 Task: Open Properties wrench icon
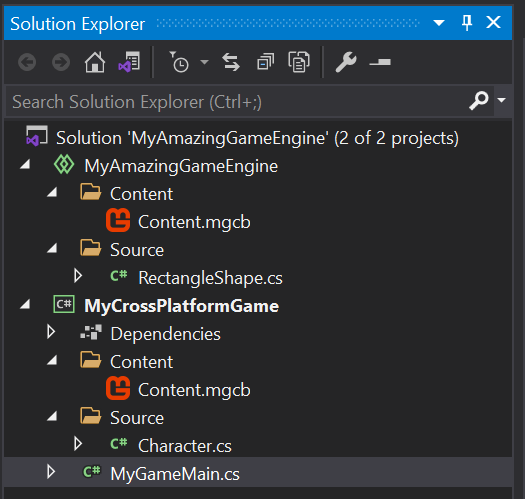(346, 62)
